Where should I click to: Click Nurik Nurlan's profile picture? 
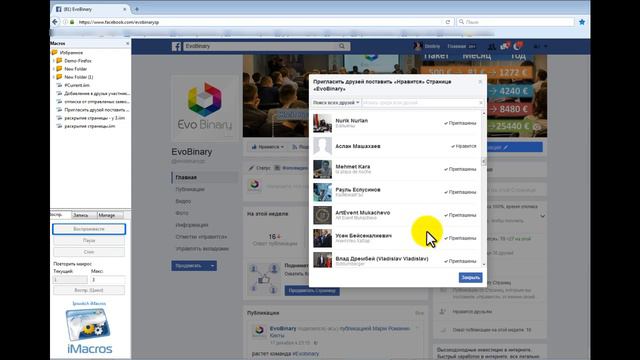click(322, 123)
